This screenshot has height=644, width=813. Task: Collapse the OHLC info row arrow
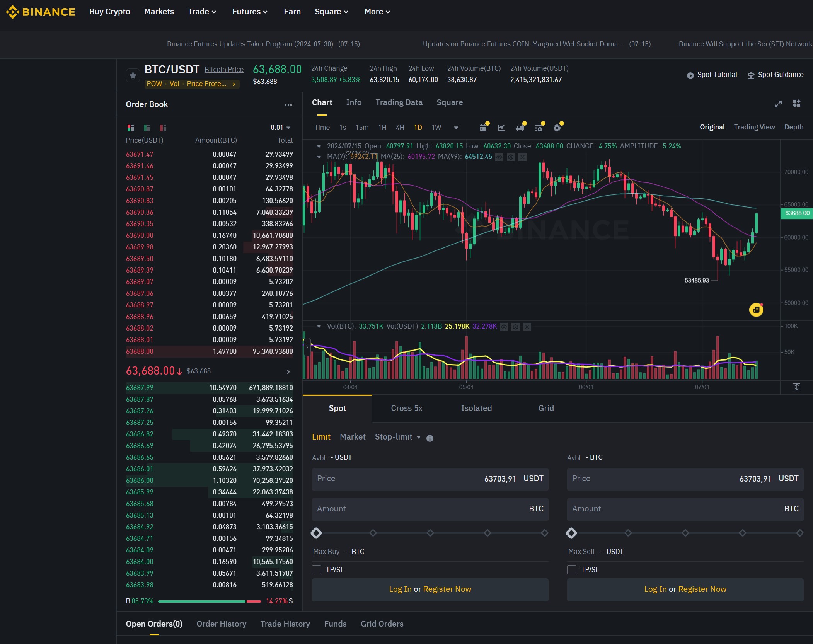point(319,147)
